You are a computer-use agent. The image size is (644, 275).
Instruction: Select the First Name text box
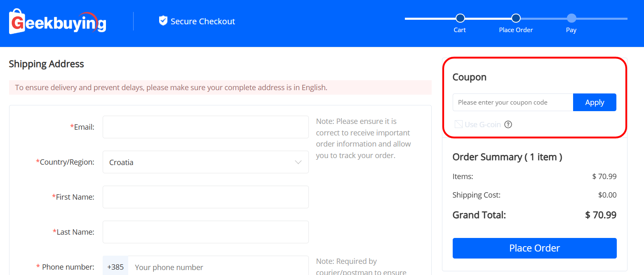205,197
